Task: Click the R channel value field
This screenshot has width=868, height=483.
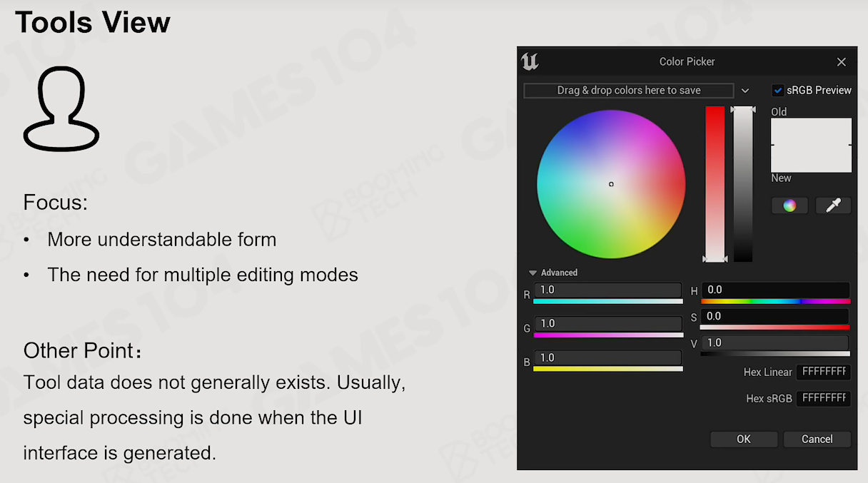Action: [x=607, y=290]
